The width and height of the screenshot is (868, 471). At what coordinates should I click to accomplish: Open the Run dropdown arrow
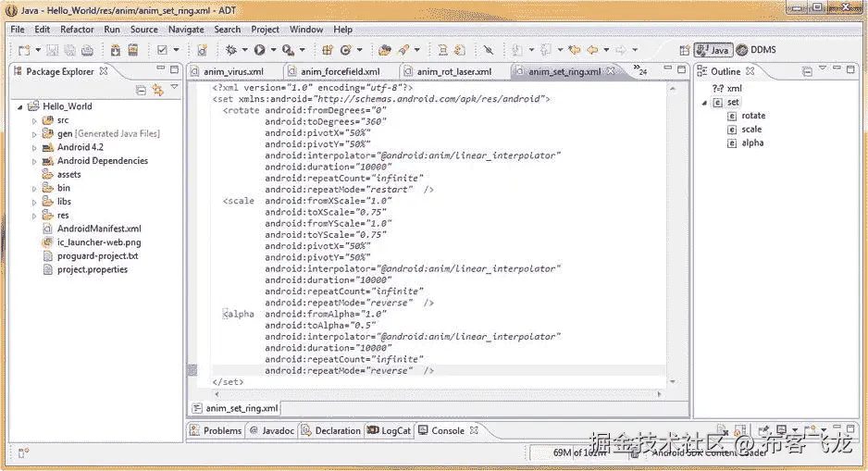[x=273, y=50]
